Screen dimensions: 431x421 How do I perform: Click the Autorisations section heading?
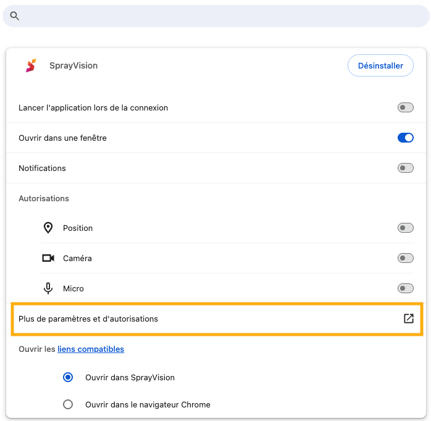tap(44, 198)
